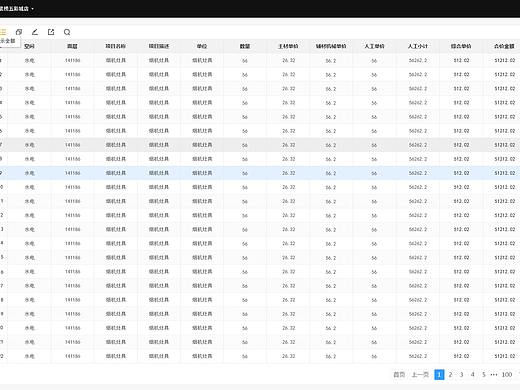This screenshot has height=390, width=520.
Task: Go to page 5 in the pagination
Action: [484, 375]
